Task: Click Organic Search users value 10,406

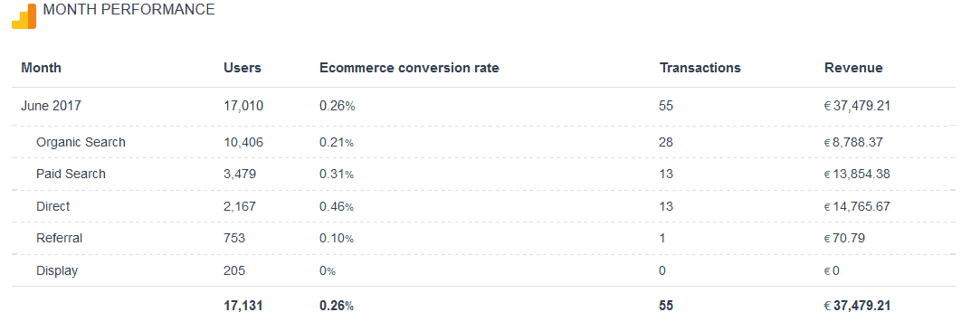Action: click(243, 142)
